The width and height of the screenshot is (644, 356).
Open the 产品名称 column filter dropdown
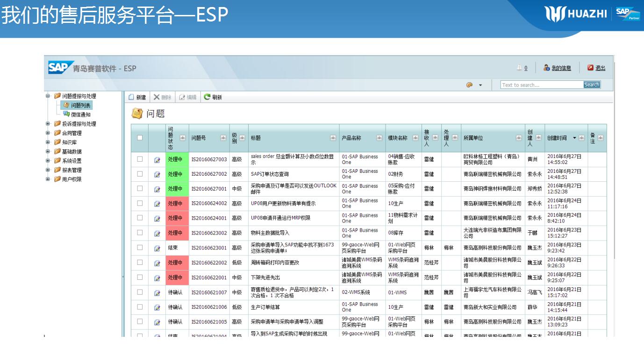(x=379, y=138)
